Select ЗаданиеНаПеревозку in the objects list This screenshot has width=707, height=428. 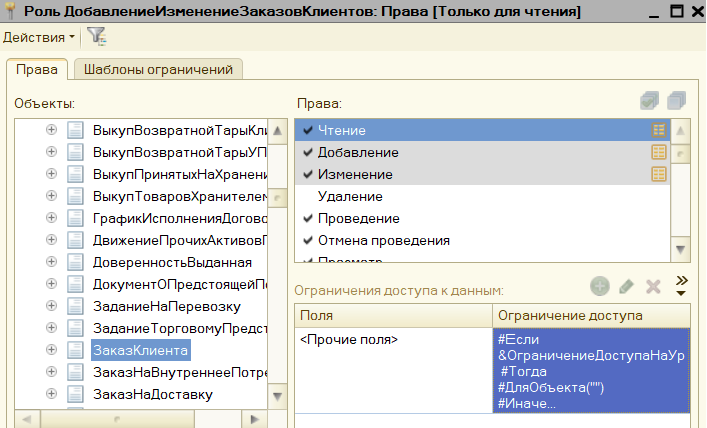[166, 306]
